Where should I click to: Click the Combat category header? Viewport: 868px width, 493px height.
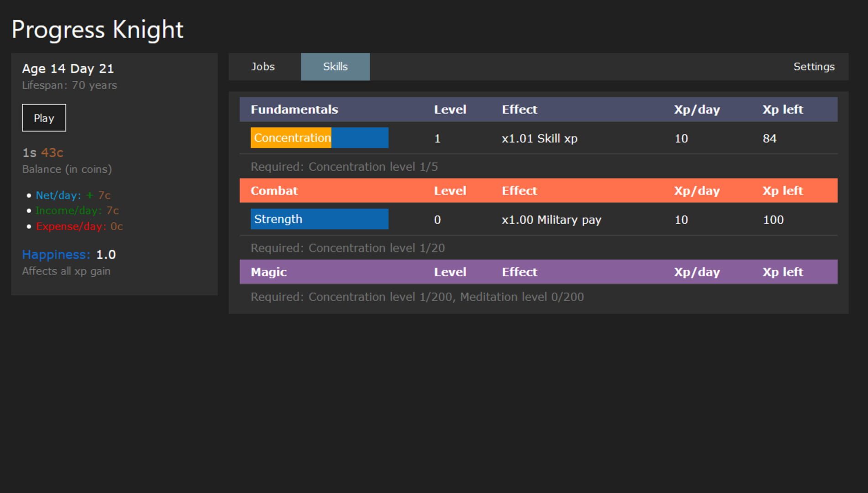274,191
